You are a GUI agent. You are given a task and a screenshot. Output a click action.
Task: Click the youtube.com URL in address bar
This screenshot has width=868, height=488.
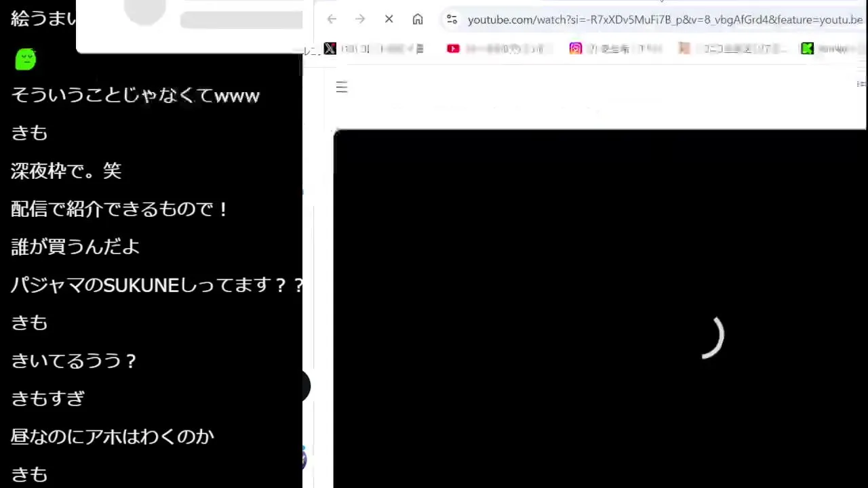click(x=665, y=20)
